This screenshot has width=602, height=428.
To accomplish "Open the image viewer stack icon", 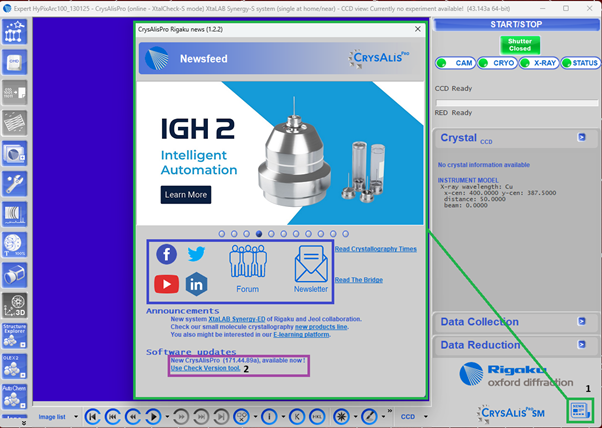I will (x=15, y=153).
